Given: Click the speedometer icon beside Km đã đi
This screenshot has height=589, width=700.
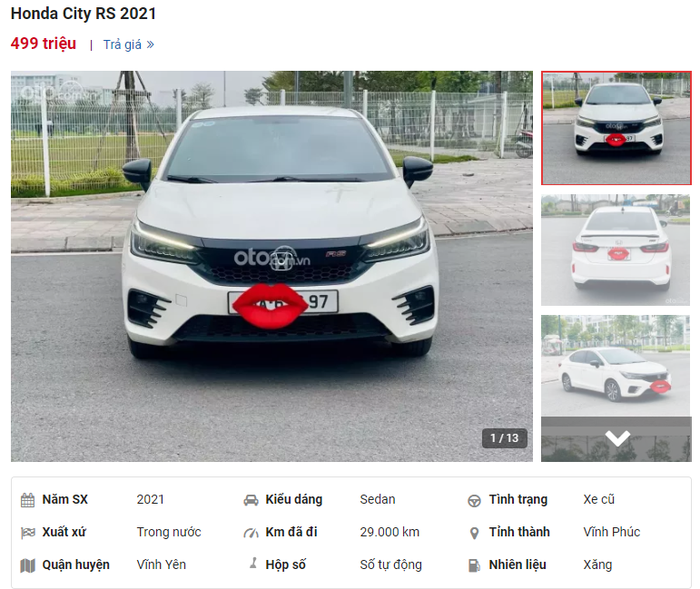Looking at the screenshot, I should [x=251, y=533].
